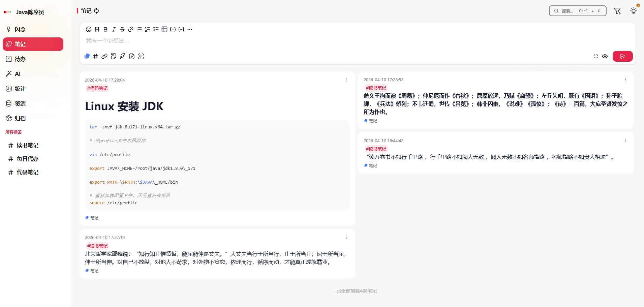Open options menu of 17:28:53 note
The height and width of the screenshot is (307, 644).
tap(625, 80)
